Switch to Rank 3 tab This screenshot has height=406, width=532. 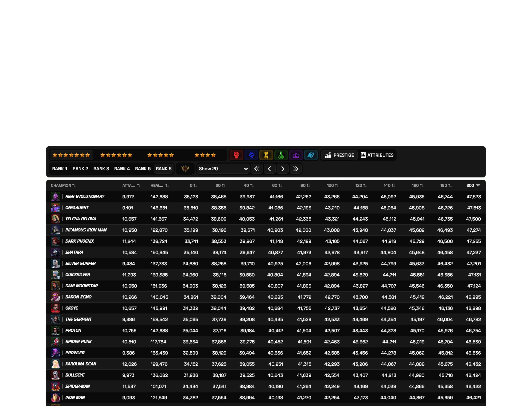coord(101,169)
